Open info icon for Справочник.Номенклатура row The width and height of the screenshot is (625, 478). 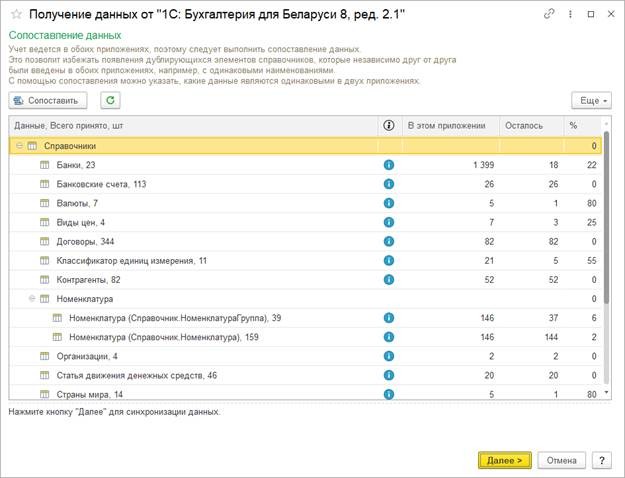tap(389, 337)
